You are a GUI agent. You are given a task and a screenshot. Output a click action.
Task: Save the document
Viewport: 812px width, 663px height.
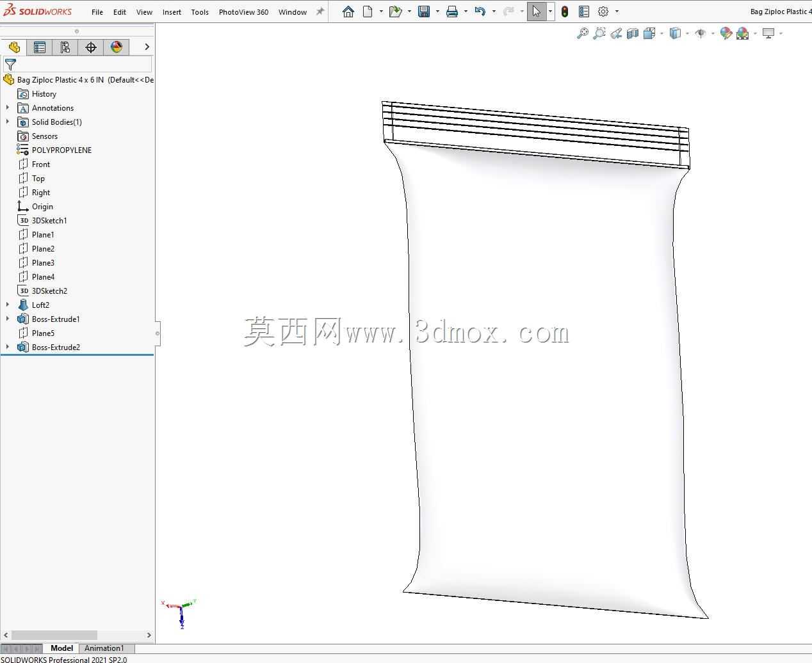pos(424,12)
